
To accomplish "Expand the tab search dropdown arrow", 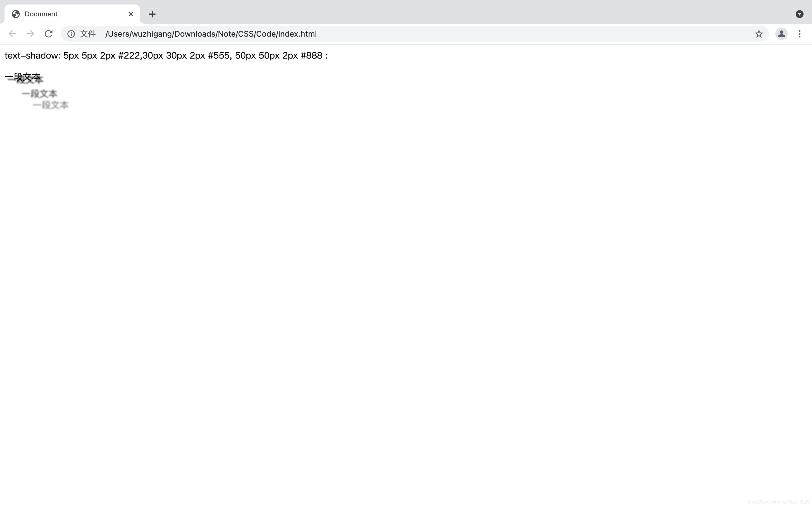I will [x=799, y=14].
